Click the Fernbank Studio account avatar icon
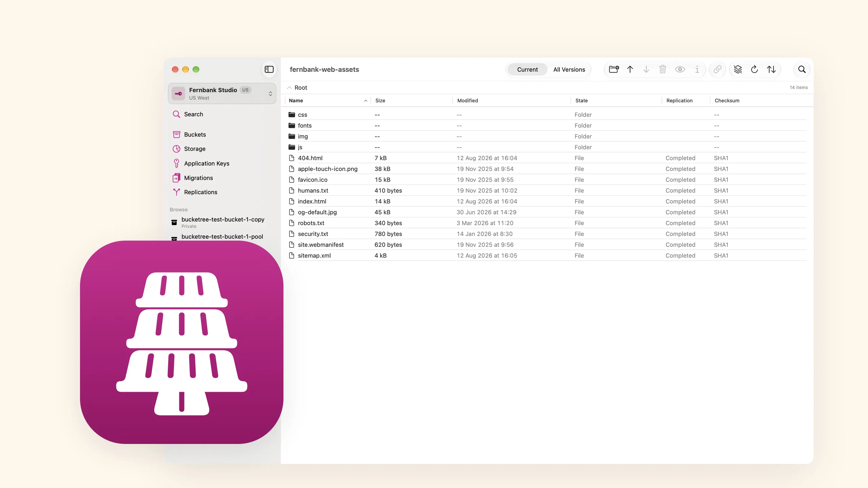Screen dimensions: 868x488 point(178,94)
